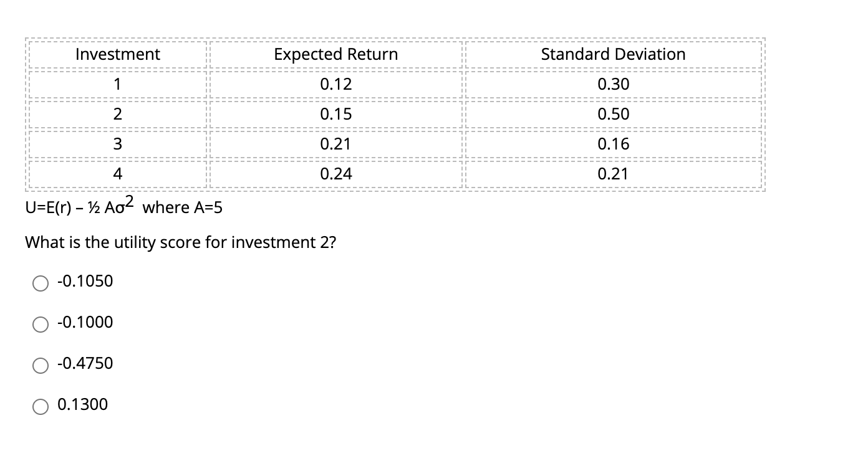Select the 0.1300 answer option

41,406
